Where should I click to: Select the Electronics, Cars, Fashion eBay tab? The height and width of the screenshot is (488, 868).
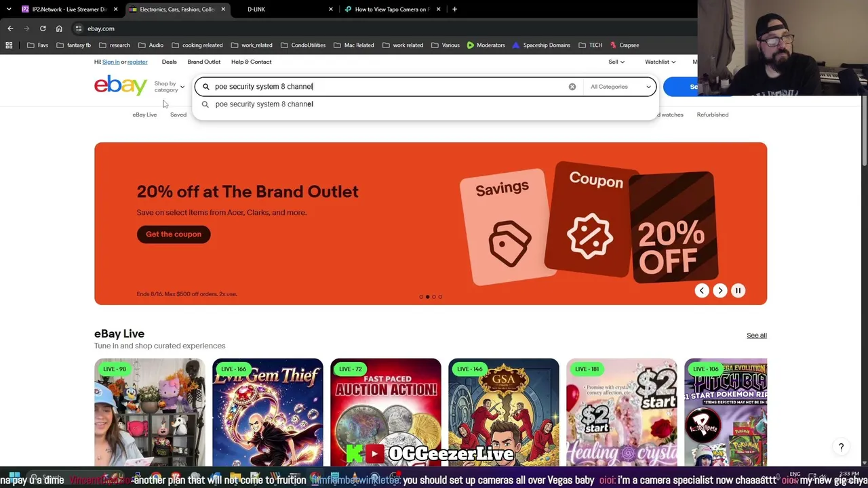[x=177, y=9]
